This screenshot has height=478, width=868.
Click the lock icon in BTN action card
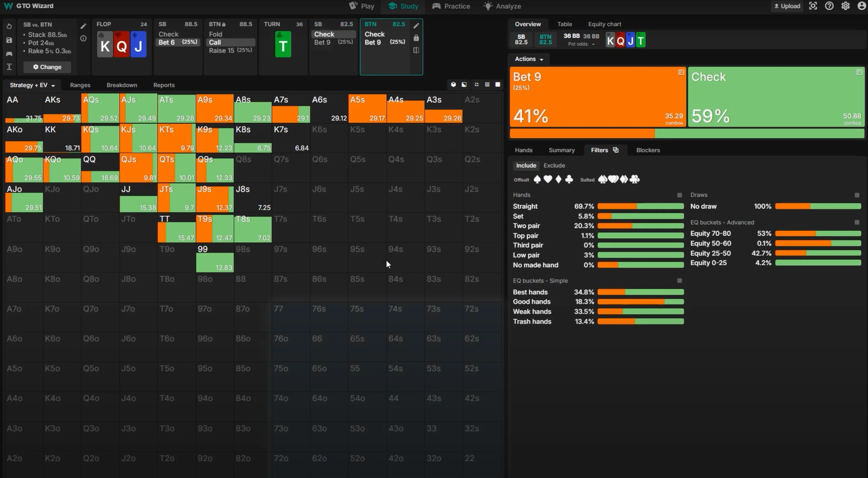(x=416, y=38)
